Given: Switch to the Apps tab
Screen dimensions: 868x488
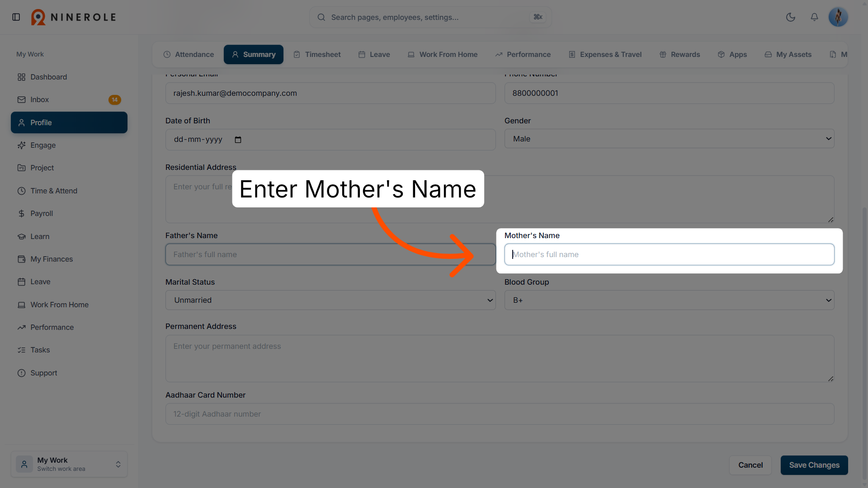Looking at the screenshot, I should [732, 54].
